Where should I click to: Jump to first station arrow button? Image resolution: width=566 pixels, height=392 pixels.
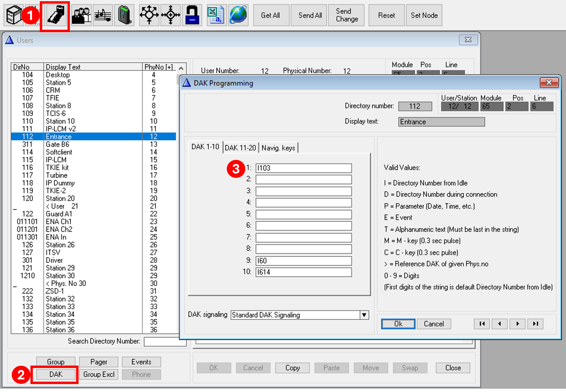[x=482, y=324]
